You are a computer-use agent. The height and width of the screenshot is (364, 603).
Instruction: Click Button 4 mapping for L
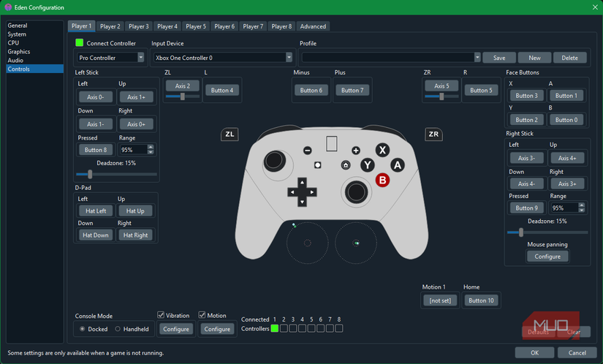tap(222, 90)
